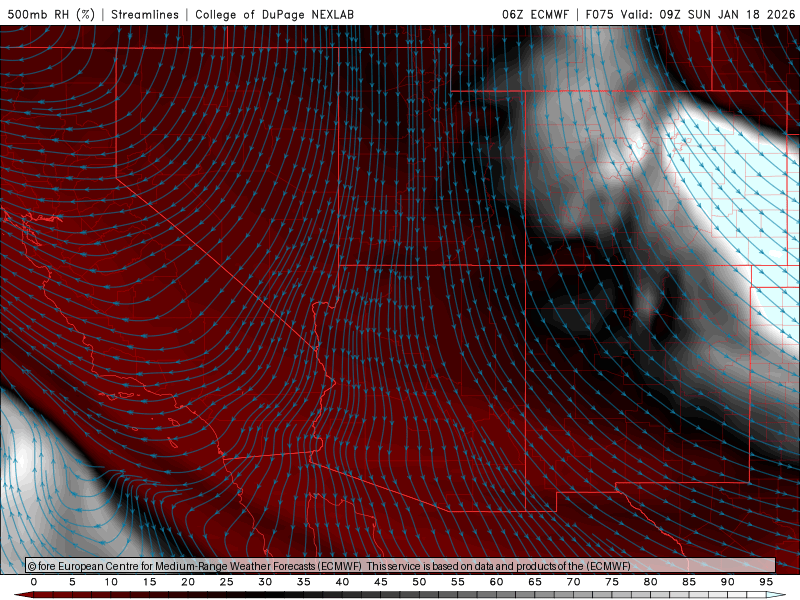Click the "60" value on color scale
The height and width of the screenshot is (600, 800).
(496, 582)
